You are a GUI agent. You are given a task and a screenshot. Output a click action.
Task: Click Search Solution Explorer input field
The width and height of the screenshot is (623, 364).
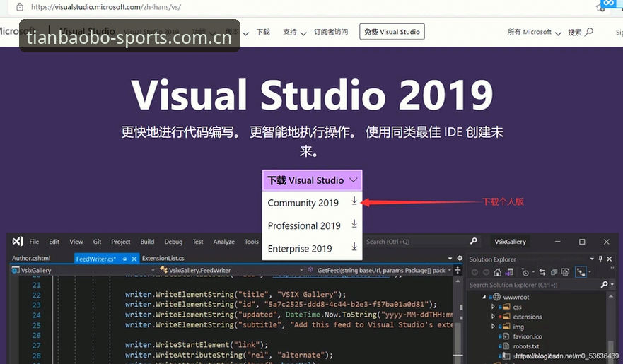[540, 285]
